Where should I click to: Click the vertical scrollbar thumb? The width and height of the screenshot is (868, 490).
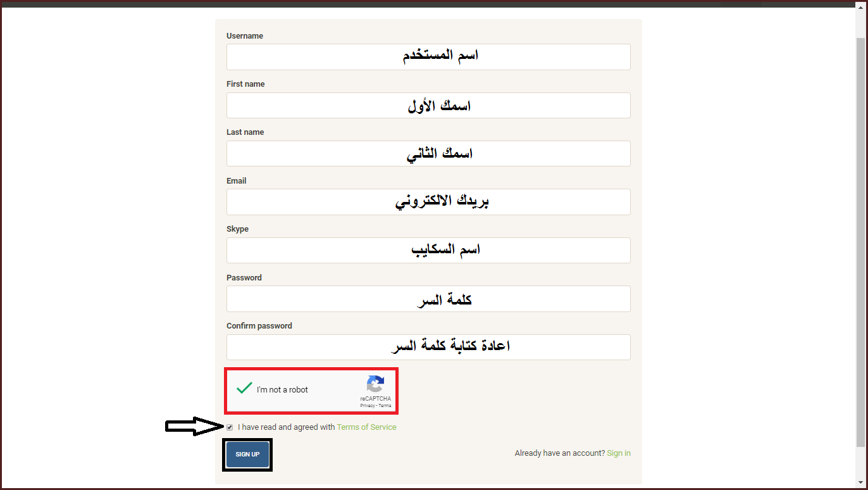click(860, 241)
